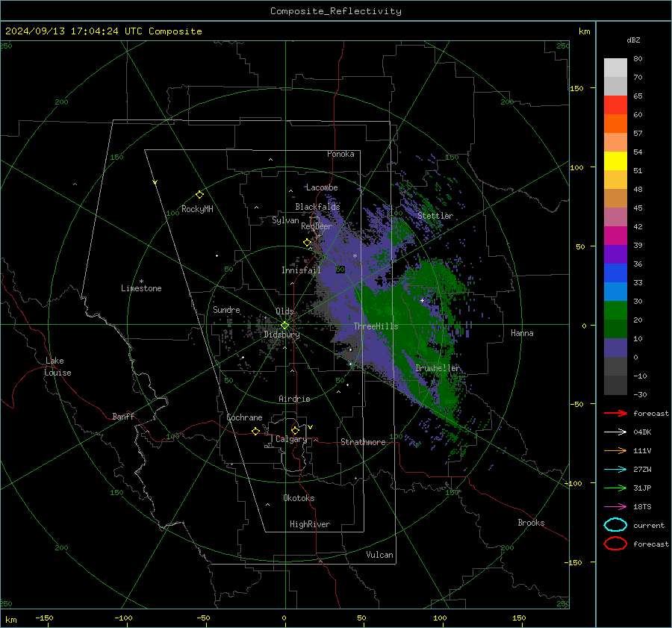Click the yellow diamond radar site at Olds
The image size is (672, 628).
pos(284,326)
